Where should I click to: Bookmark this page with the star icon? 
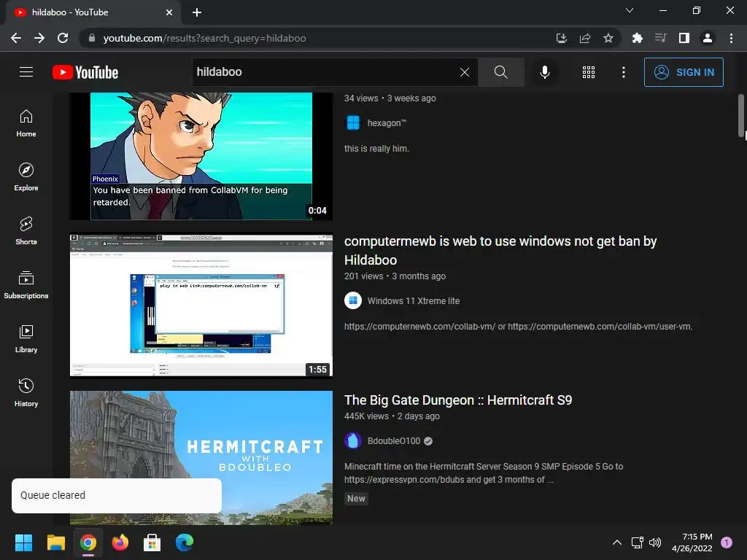tap(608, 38)
